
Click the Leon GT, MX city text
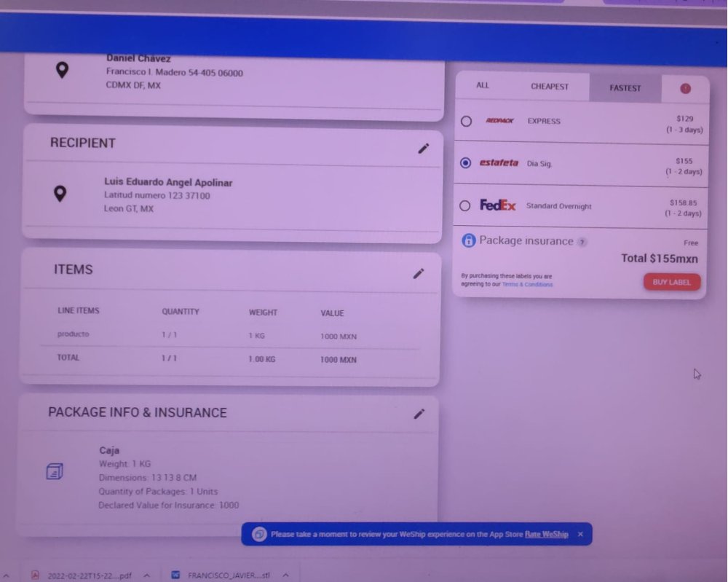[129, 208]
